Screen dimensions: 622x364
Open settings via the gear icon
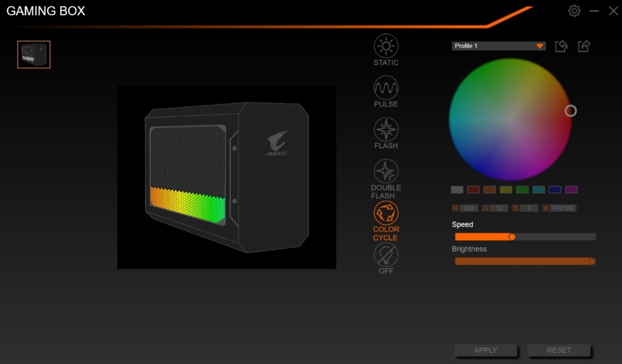pyautogui.click(x=574, y=11)
